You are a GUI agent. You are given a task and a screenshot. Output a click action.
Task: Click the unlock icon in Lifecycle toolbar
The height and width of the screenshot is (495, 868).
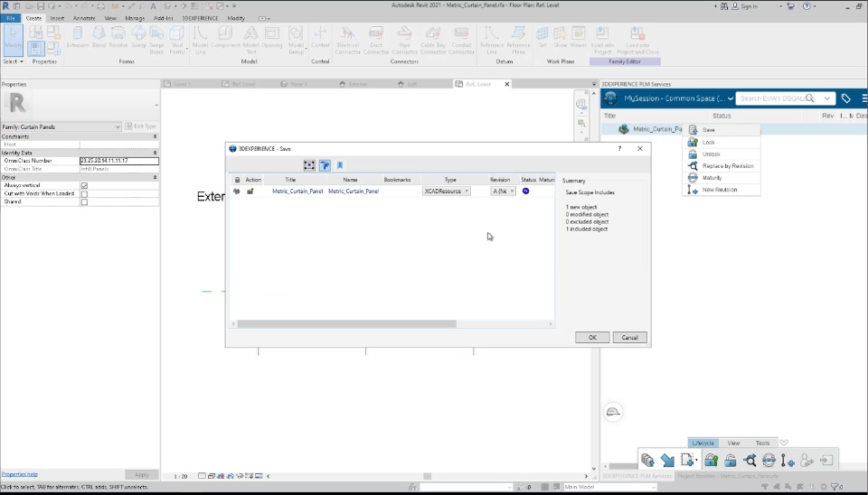tap(731, 460)
